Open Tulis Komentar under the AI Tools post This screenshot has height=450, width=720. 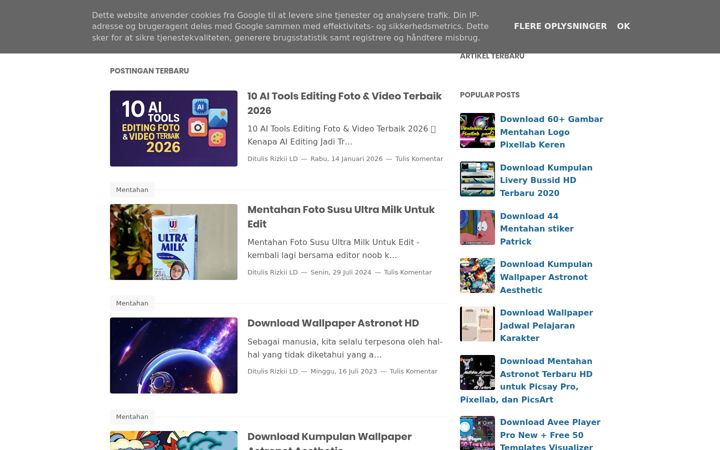[419, 159]
